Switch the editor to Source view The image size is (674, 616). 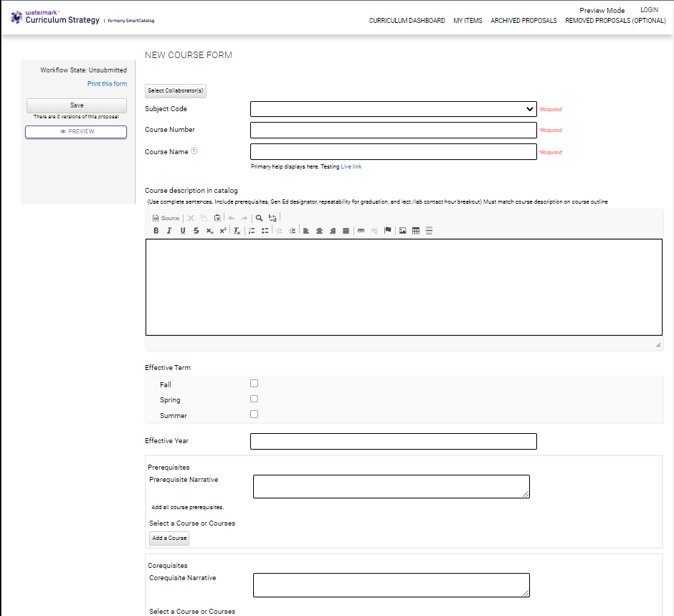(166, 218)
